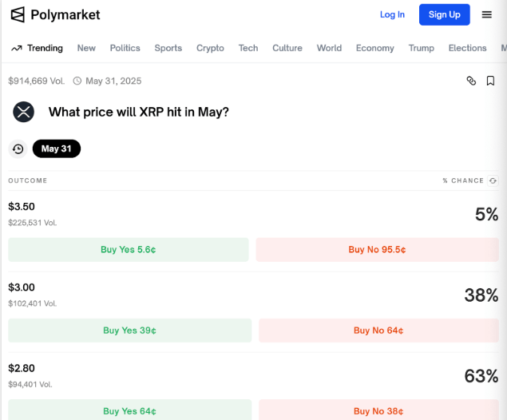The image size is (507, 420).
Task: Click the 63% chance value
Action: point(481,376)
